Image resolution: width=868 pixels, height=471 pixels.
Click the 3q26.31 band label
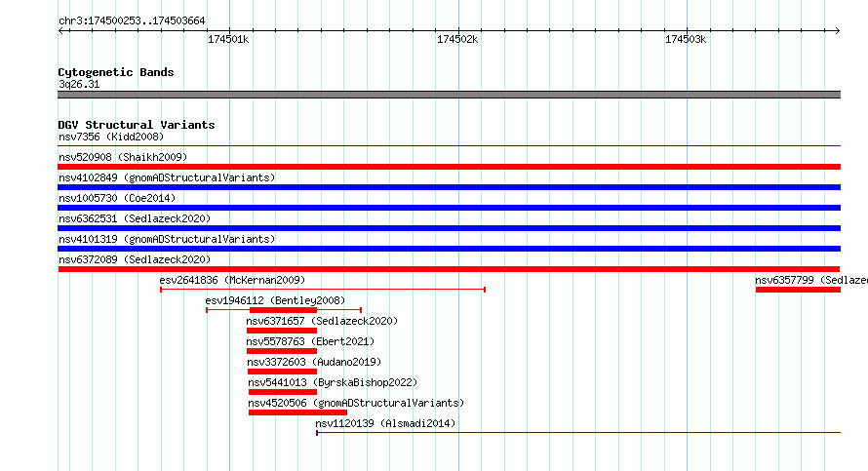[79, 84]
